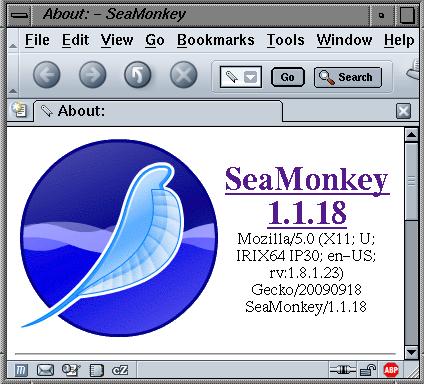Image resolution: width=424 pixels, height=384 pixels.
Task: Open ChatZilla cZ icon in status bar
Action: [x=120, y=370]
